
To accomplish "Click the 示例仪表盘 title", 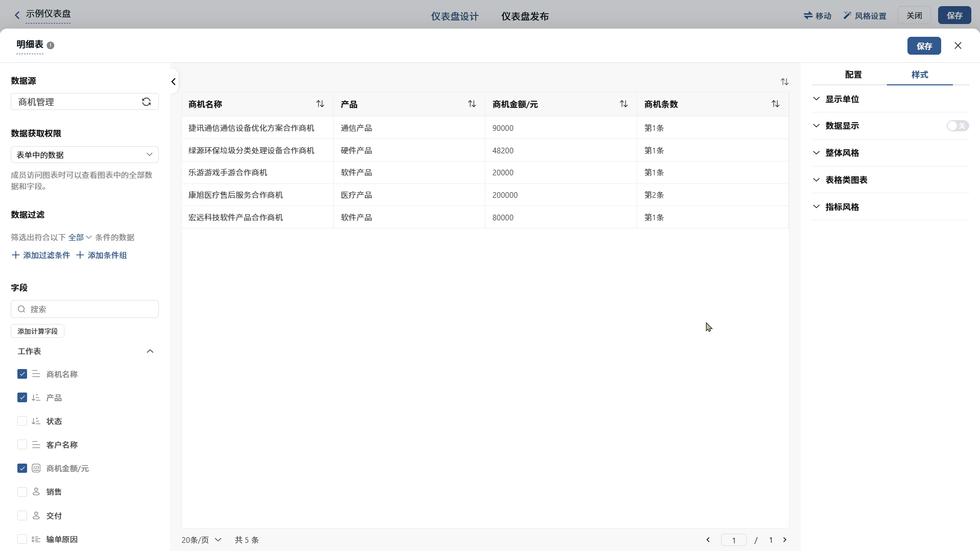I will point(48,14).
